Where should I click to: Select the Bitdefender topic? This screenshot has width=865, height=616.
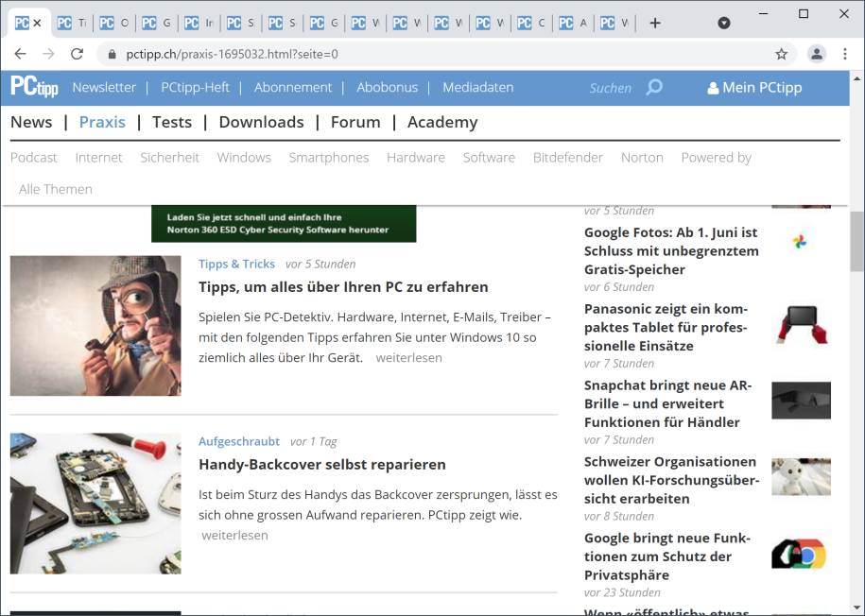pyautogui.click(x=567, y=158)
